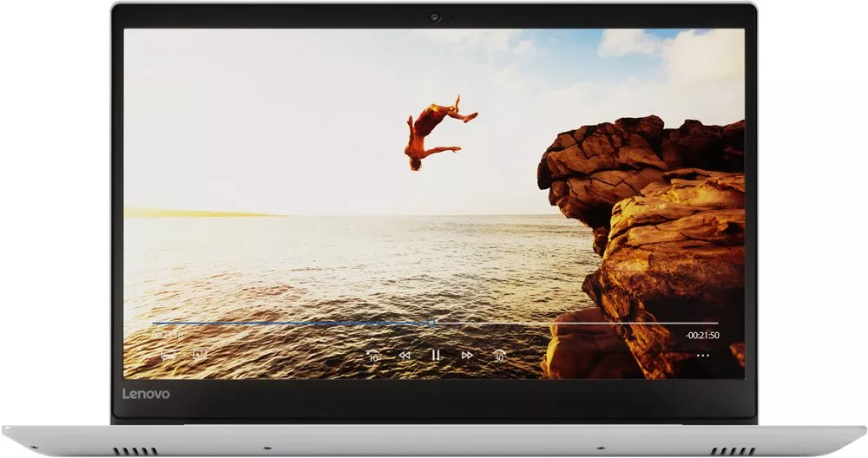Click the cloudy sky area of the video
The height and width of the screenshot is (458, 868).
point(260,104)
